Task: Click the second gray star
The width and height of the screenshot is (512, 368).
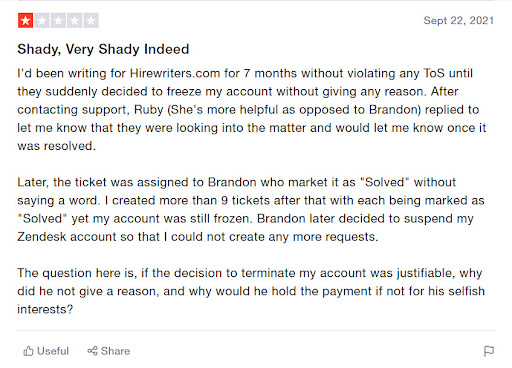Action: coord(42,21)
